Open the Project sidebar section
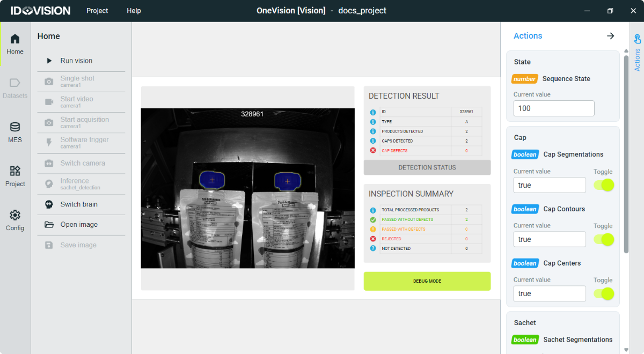The width and height of the screenshot is (644, 354). [x=15, y=176]
